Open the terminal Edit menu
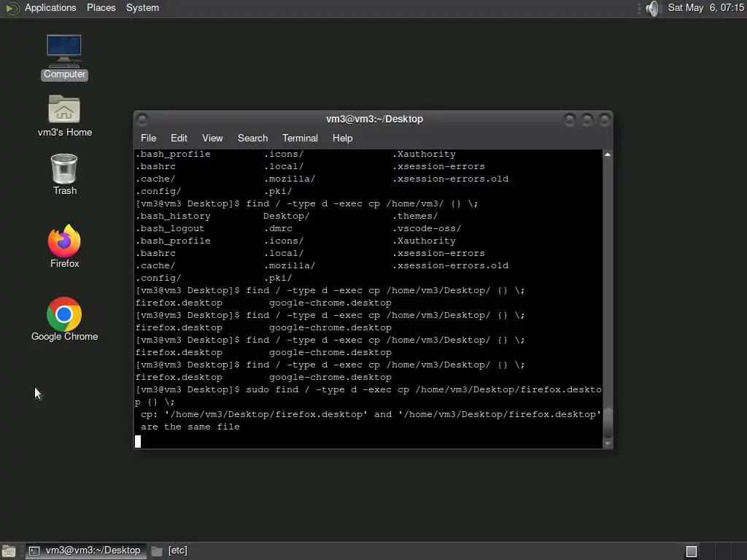 (179, 138)
